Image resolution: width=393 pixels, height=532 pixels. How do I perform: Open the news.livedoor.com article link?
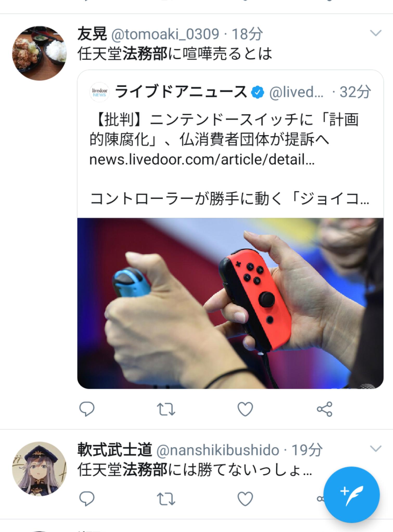(202, 159)
